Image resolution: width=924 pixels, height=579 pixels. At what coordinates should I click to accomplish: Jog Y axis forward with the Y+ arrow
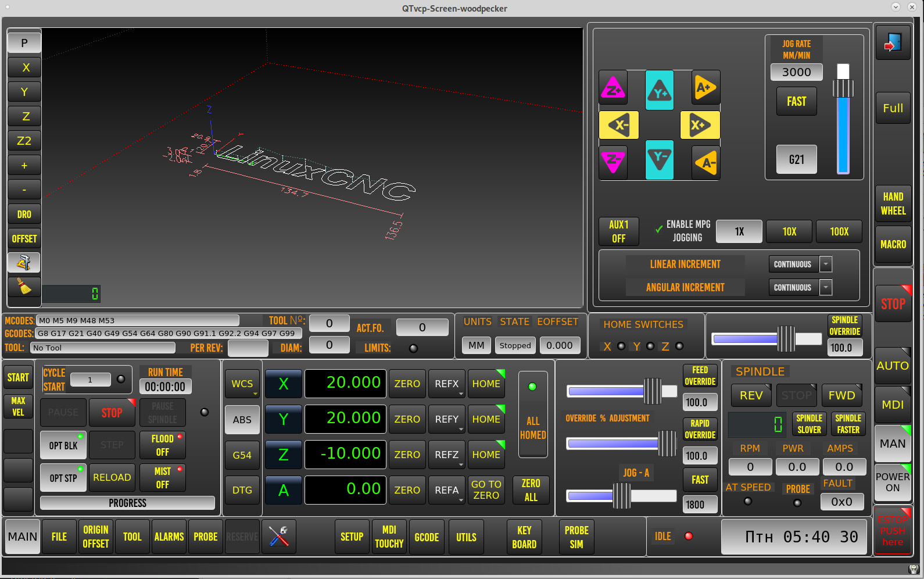(660, 91)
